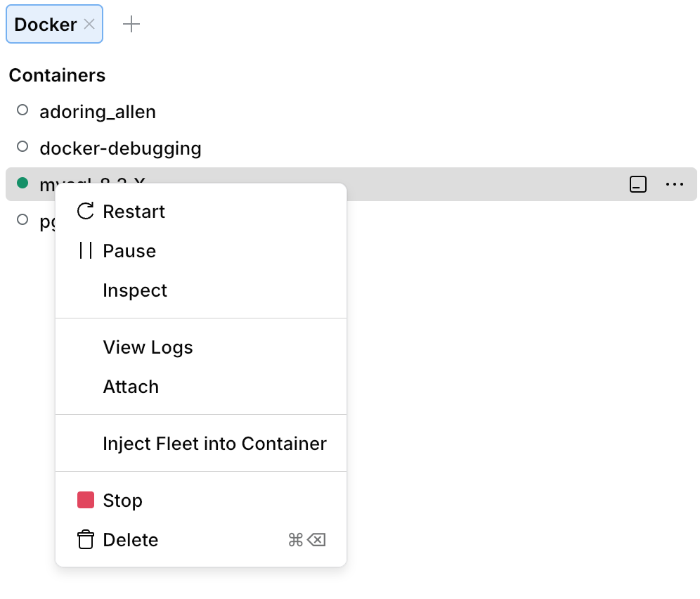This screenshot has width=700, height=599.
Task: Choose Inspect from the context menu
Action: tap(135, 290)
